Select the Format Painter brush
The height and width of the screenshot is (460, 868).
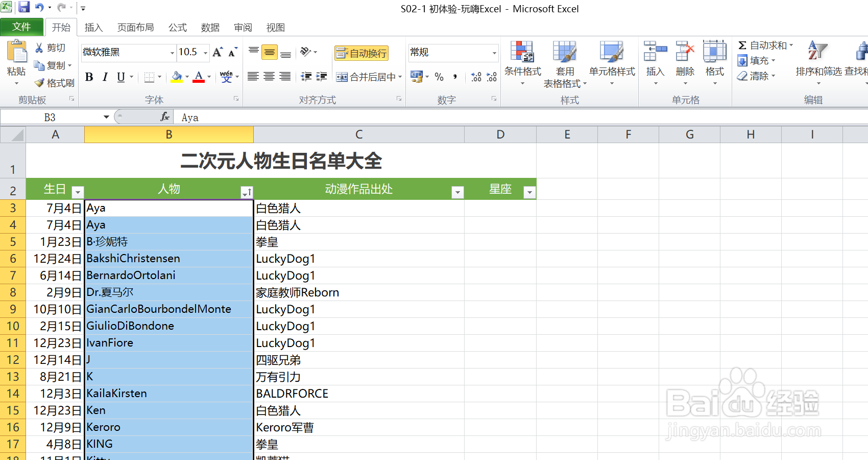click(39, 83)
